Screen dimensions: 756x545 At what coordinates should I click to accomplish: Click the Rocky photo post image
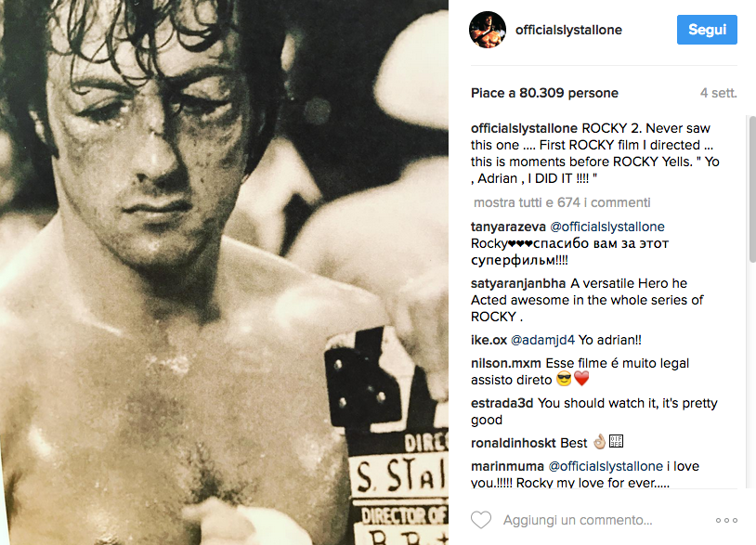point(224,272)
